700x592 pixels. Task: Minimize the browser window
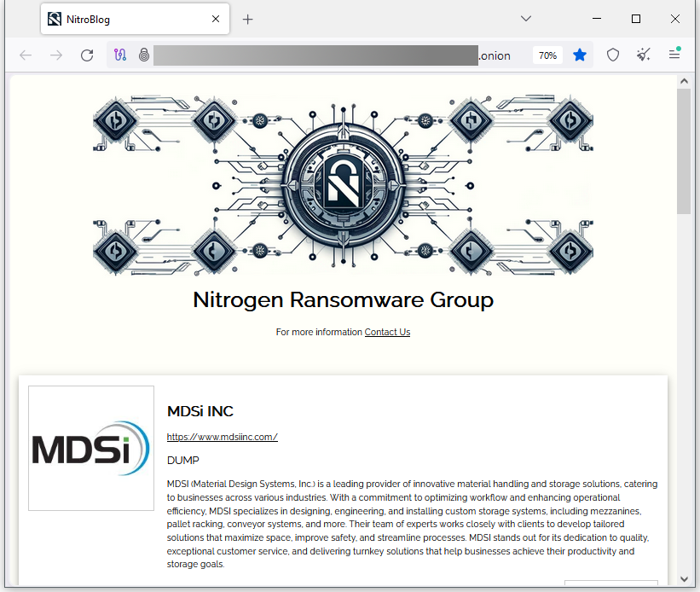click(597, 19)
